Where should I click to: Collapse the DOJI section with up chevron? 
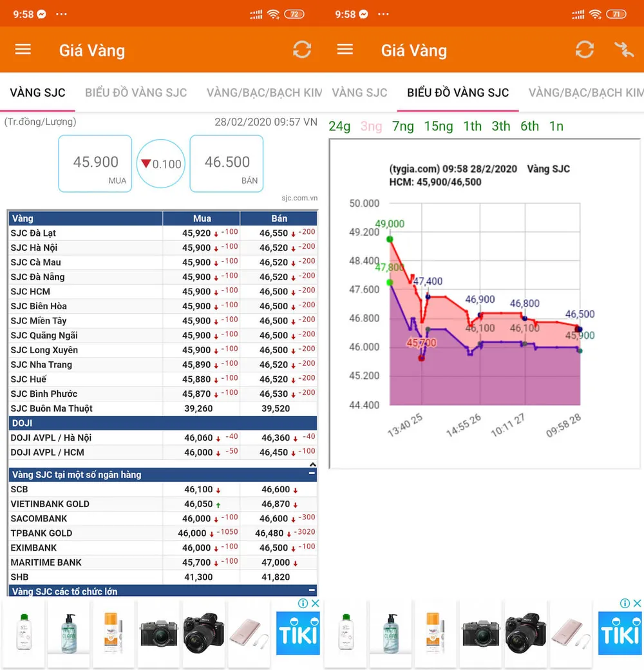pyautogui.click(x=312, y=464)
